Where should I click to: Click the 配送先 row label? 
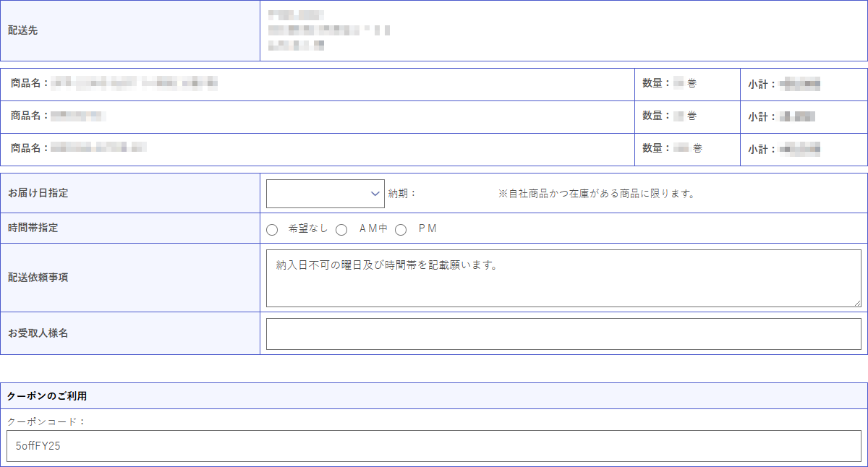[23, 31]
